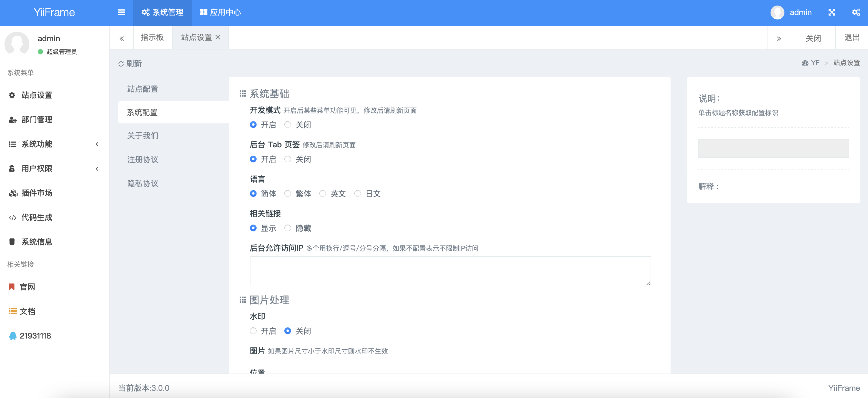
Task: Click the 退出 logout button
Action: coord(852,38)
